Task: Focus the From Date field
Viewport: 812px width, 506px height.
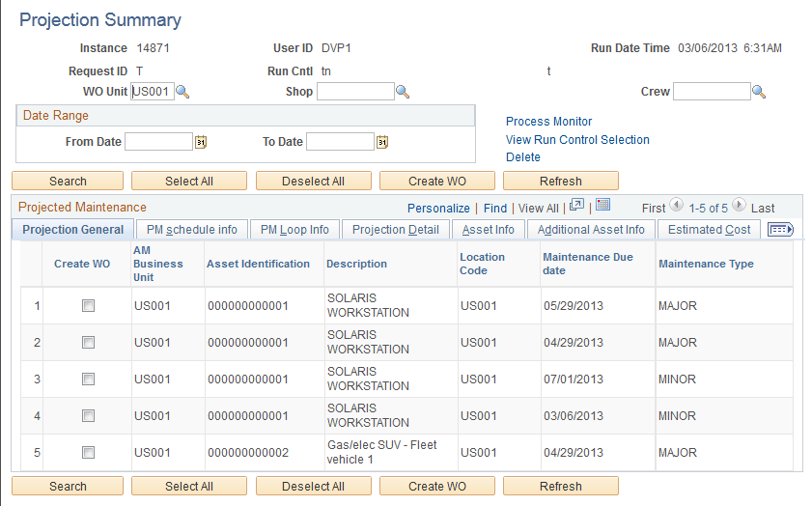Action: [x=158, y=141]
